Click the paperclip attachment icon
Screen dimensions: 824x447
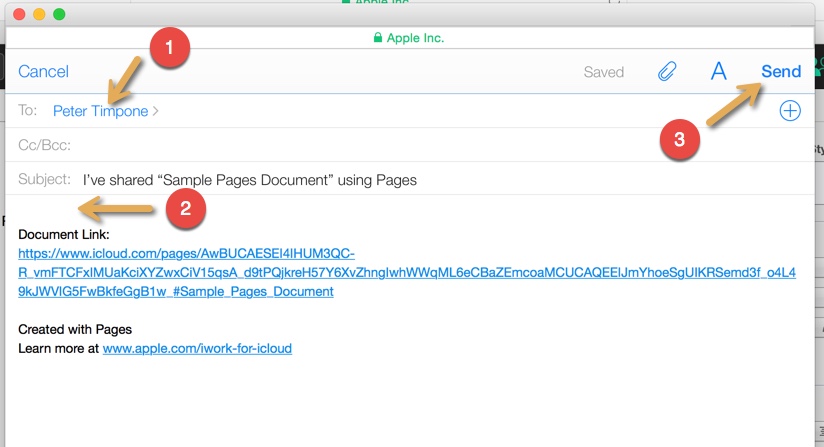coord(667,71)
